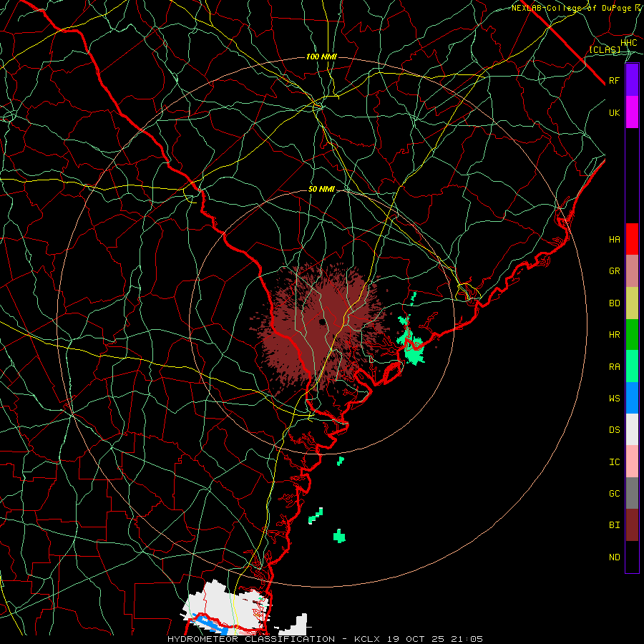Click the BI legend label
Image resolution: width=644 pixels, height=644 pixels.
614,525
